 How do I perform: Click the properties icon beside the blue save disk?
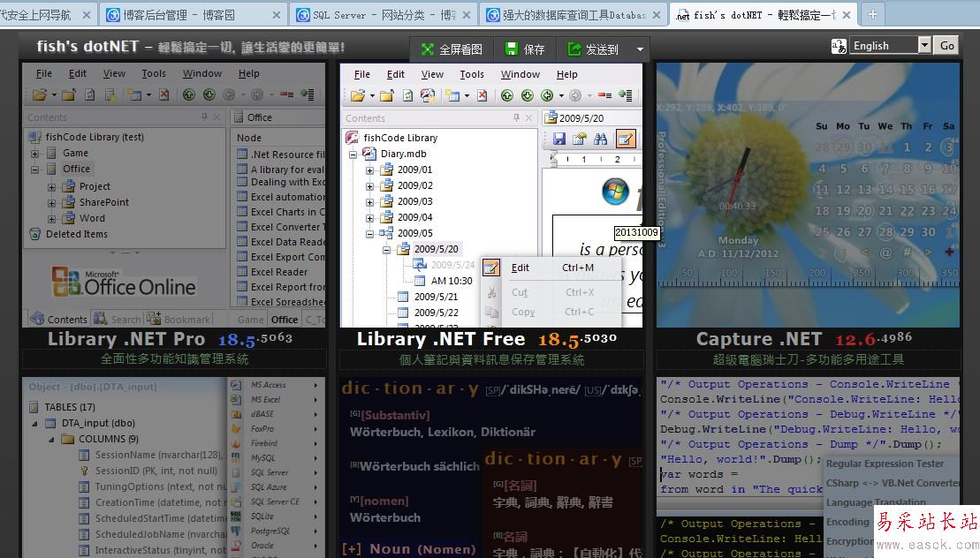580,139
